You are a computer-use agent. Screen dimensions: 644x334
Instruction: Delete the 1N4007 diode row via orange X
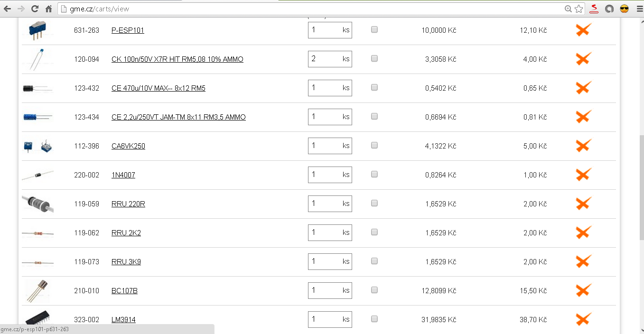583,175
